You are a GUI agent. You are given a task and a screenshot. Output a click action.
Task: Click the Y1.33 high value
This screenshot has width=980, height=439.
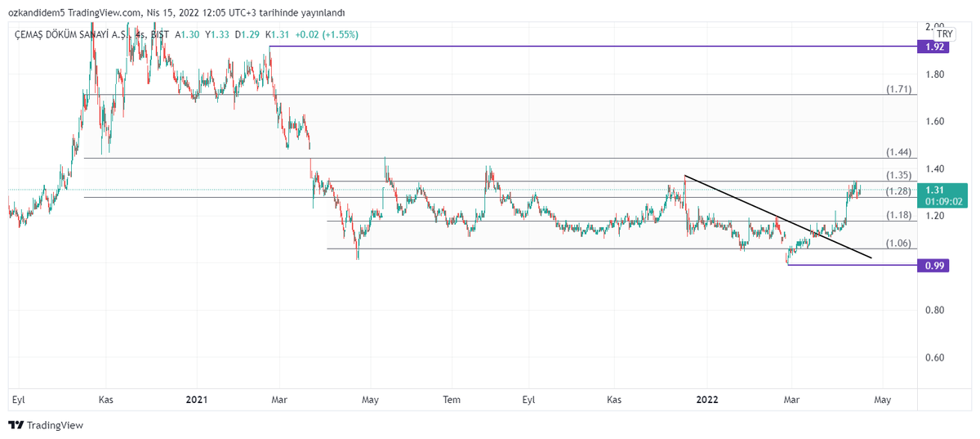[217, 34]
